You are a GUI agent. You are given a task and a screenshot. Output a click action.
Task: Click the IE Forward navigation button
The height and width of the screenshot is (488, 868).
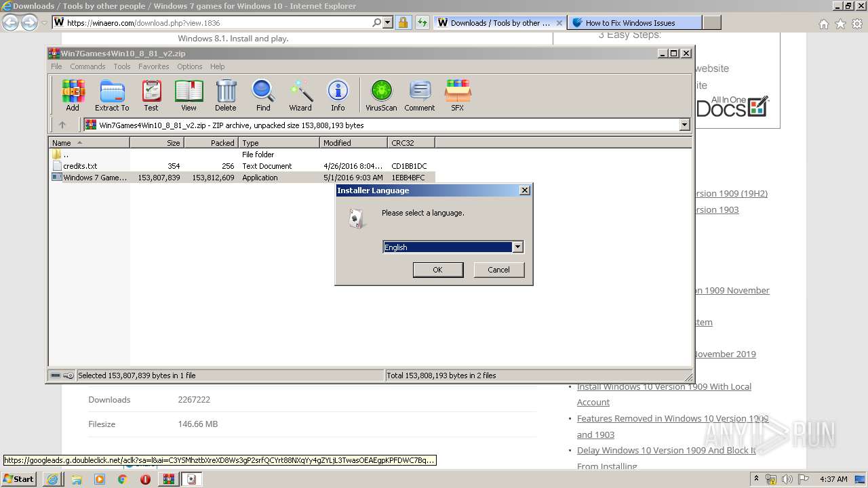tap(29, 23)
